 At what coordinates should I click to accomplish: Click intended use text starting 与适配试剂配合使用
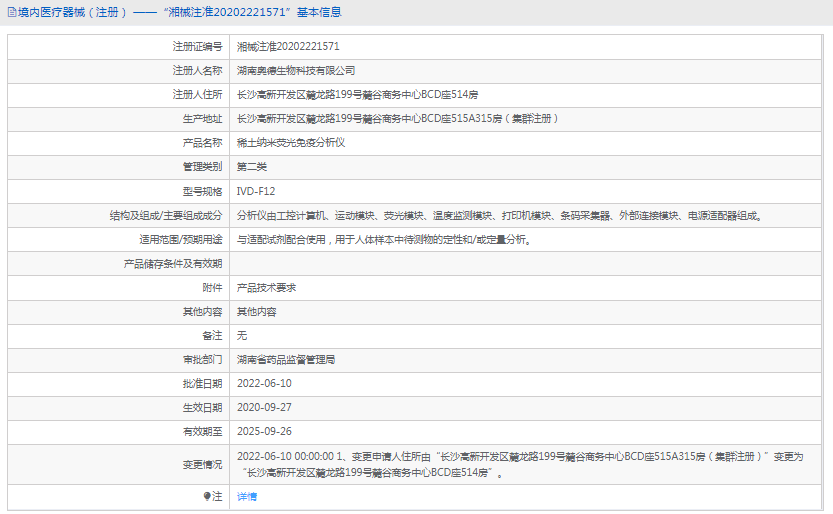coord(384,239)
